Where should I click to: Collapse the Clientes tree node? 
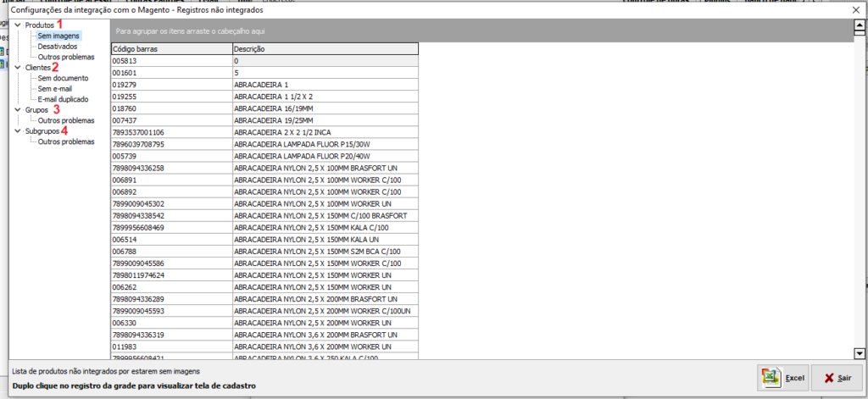pos(19,68)
